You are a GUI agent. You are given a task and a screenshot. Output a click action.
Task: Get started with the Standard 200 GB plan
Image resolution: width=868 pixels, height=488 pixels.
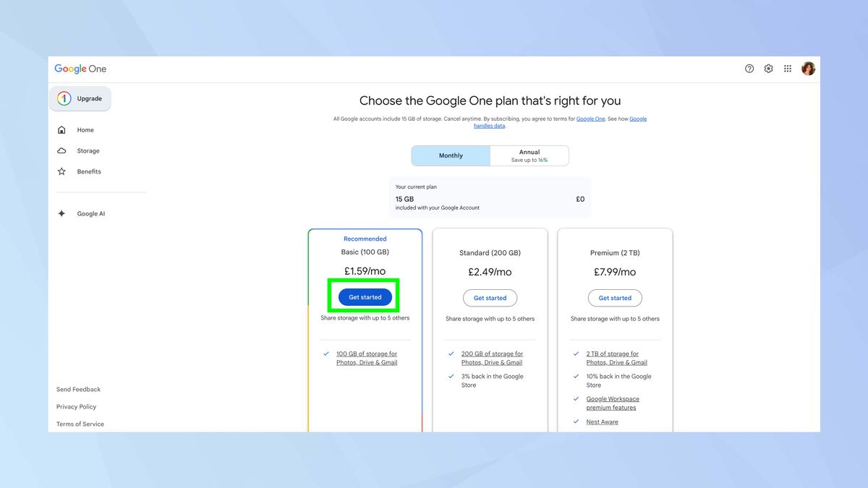pyautogui.click(x=490, y=297)
